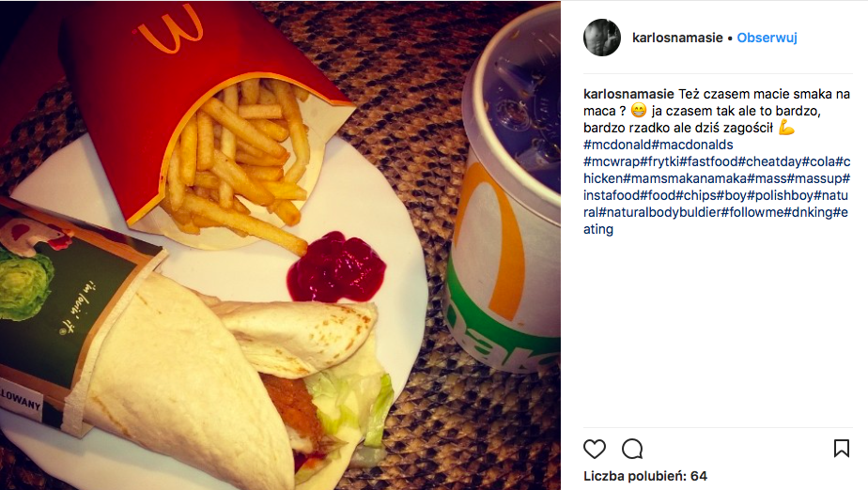Save the post with the bookmark icon

pos(842,449)
